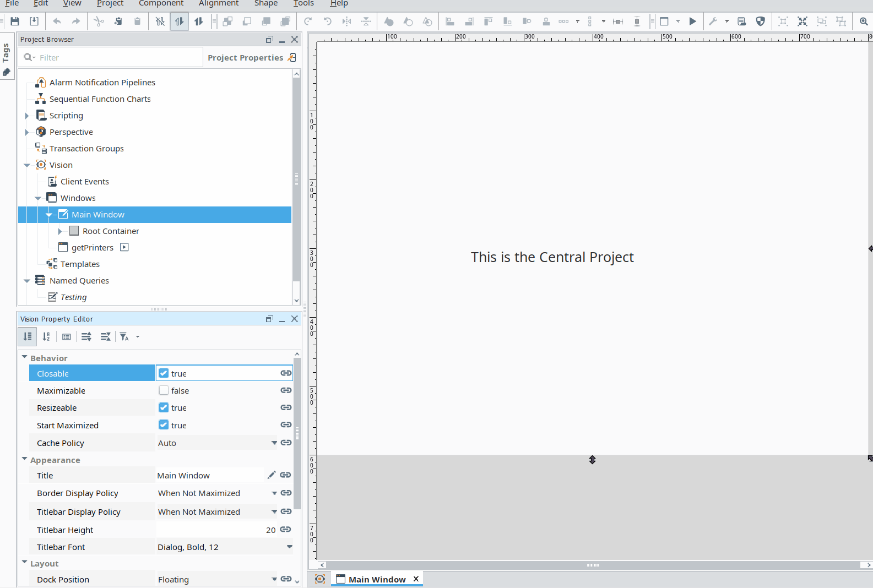The height and width of the screenshot is (588, 873).
Task: Select Templates in the Project Browser
Action: pyautogui.click(x=80, y=264)
